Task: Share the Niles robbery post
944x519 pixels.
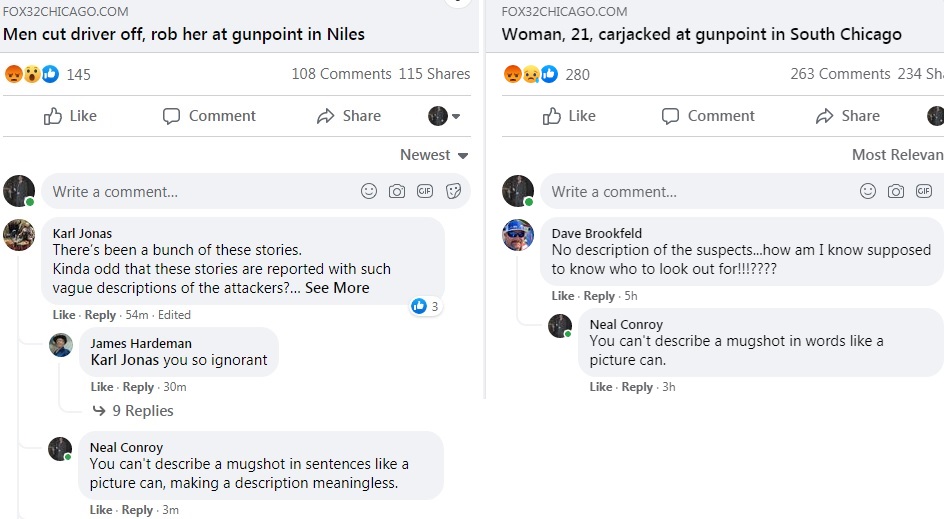Action: click(348, 116)
